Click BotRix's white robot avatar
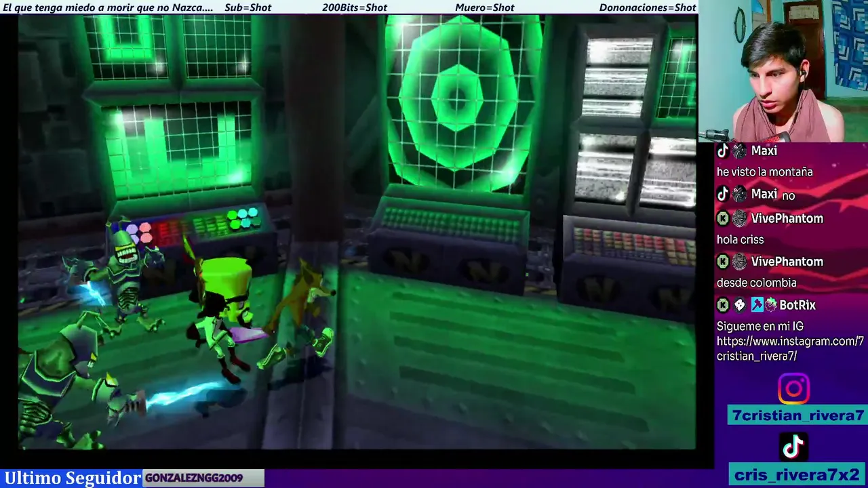This screenshot has width=868, height=488. point(740,305)
